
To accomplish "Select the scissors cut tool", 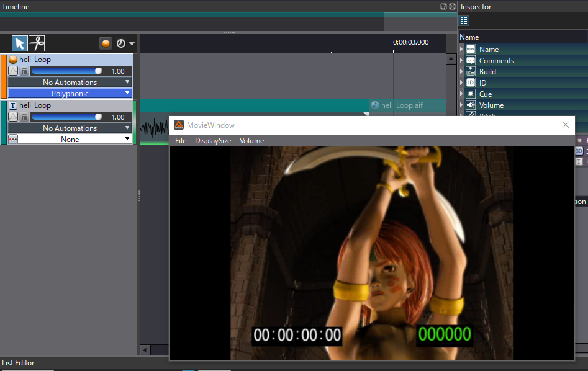I will (37, 43).
